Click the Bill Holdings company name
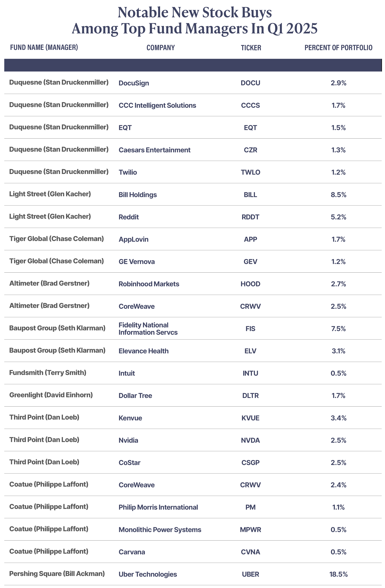 pos(138,195)
